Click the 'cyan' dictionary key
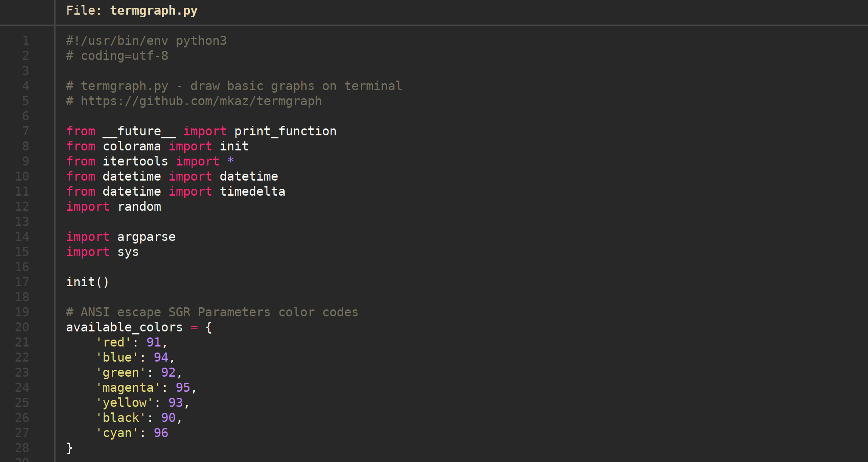The image size is (868, 462). click(117, 433)
